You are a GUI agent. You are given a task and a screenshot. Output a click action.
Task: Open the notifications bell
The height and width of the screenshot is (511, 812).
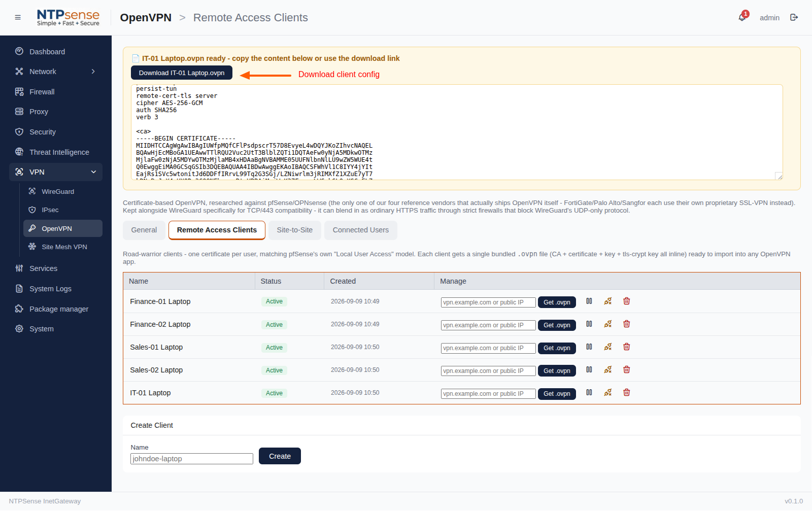(x=742, y=17)
